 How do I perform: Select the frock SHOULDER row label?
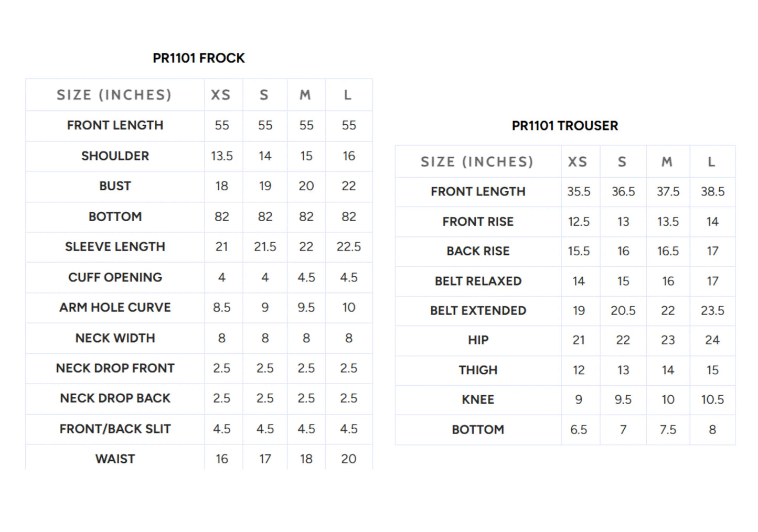pyautogui.click(x=115, y=156)
